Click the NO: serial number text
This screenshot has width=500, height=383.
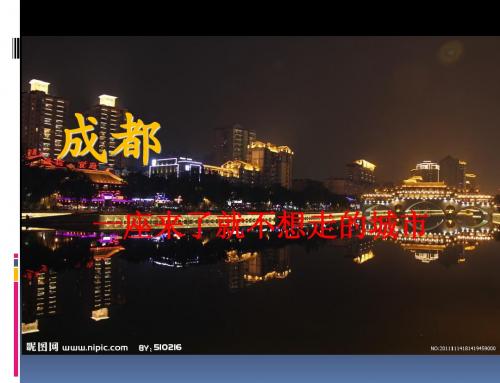[x=463, y=348]
